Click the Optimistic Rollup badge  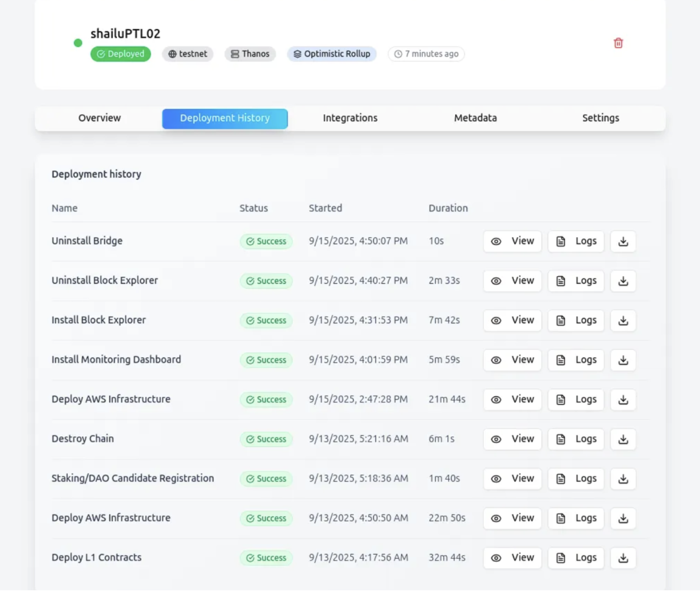(331, 54)
